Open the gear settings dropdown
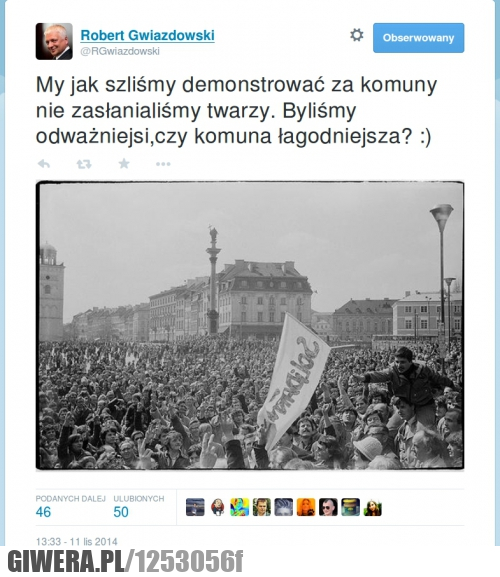500x577 pixels. (356, 35)
